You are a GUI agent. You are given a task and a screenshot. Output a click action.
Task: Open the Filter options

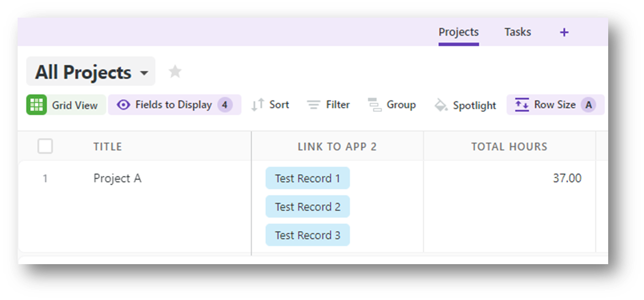[328, 105]
